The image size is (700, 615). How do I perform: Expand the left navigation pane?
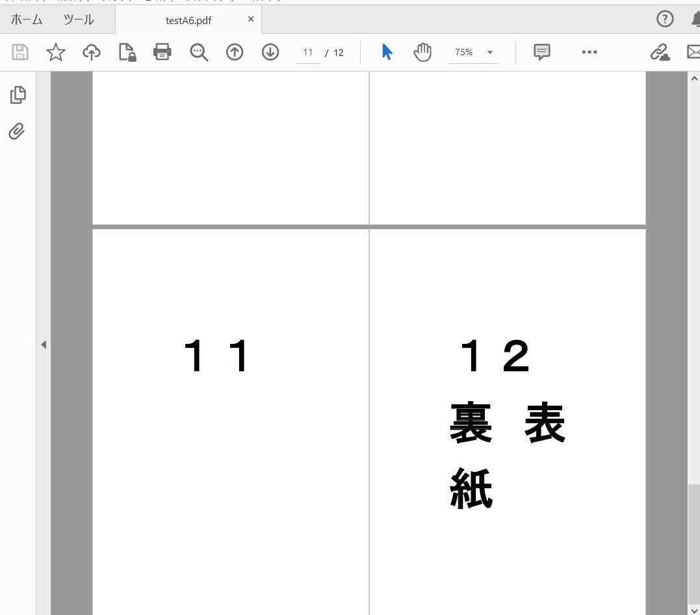point(44,345)
